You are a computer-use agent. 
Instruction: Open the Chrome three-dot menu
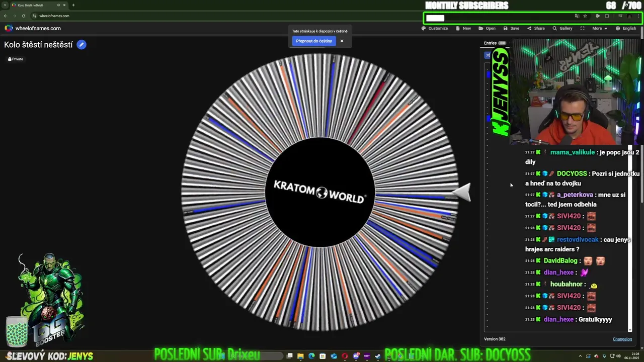pyautogui.click(x=638, y=16)
